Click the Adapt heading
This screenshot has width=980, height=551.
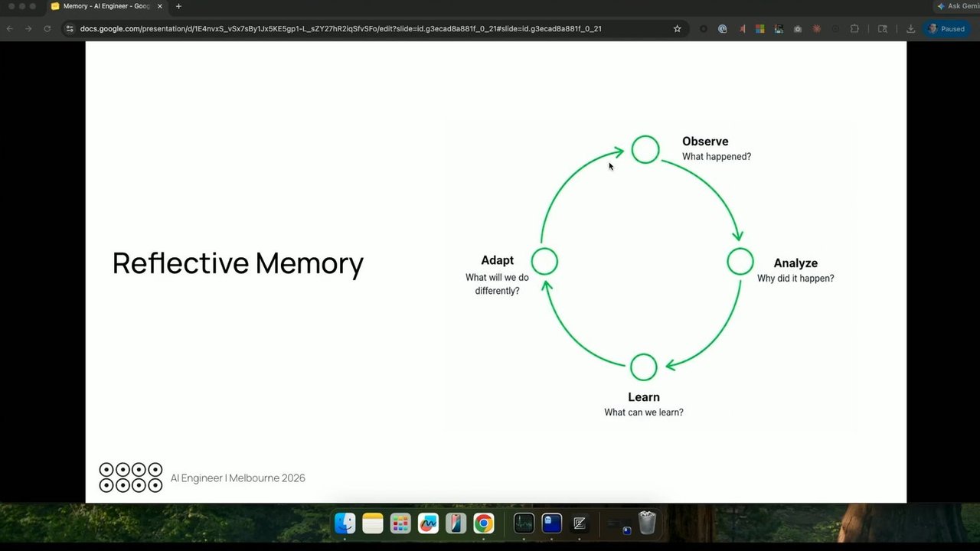498,260
